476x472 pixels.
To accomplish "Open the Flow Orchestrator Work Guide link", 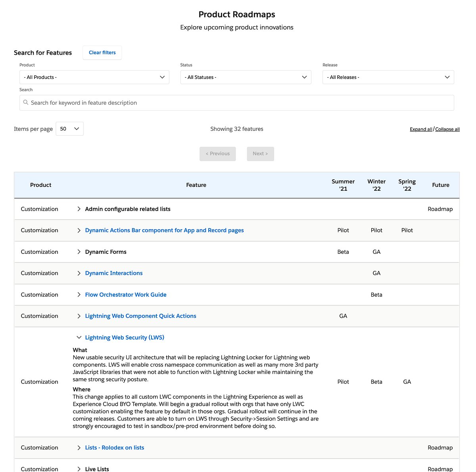I will 126,295.
